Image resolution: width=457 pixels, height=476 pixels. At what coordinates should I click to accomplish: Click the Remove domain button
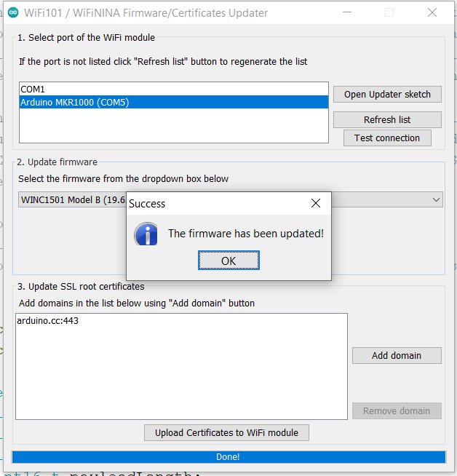click(397, 411)
